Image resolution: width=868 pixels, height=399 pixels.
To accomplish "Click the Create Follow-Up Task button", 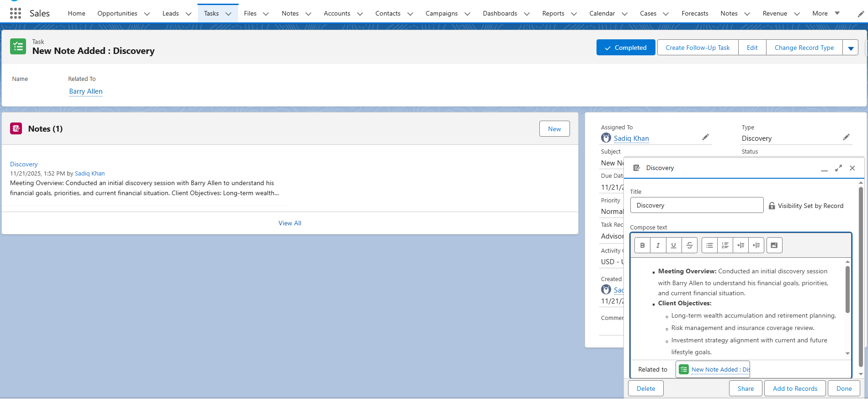I will tap(697, 48).
